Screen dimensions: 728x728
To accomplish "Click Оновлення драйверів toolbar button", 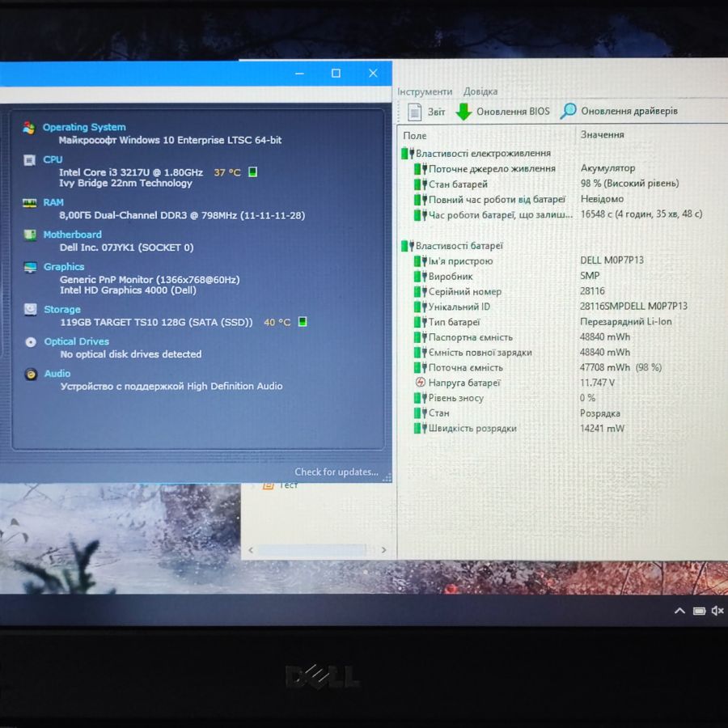I will click(x=619, y=111).
